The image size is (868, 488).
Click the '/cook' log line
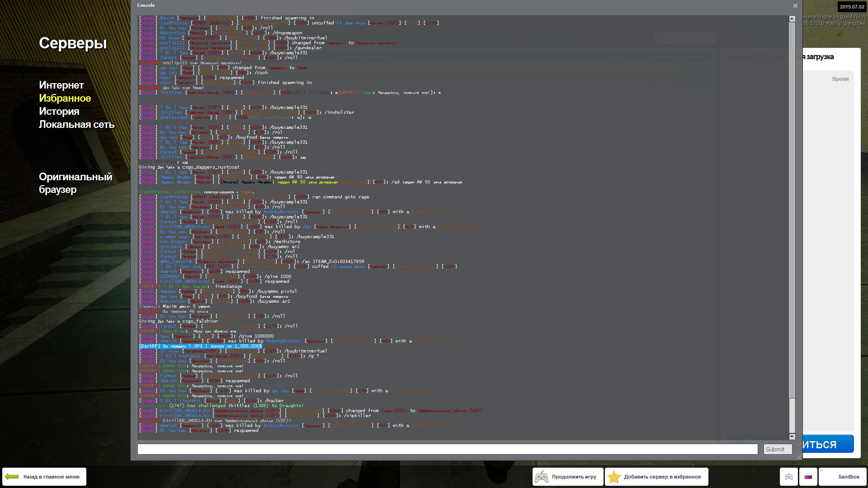(x=203, y=73)
